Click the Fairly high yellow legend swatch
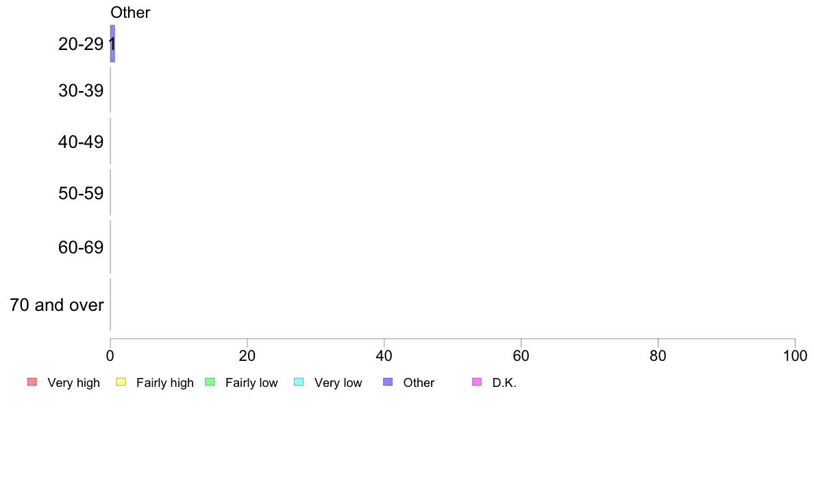 pyautogui.click(x=121, y=382)
